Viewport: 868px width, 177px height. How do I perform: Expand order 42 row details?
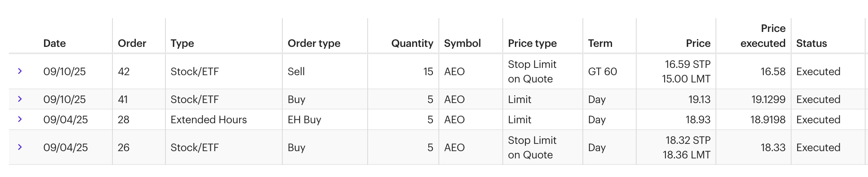pyautogui.click(x=20, y=72)
